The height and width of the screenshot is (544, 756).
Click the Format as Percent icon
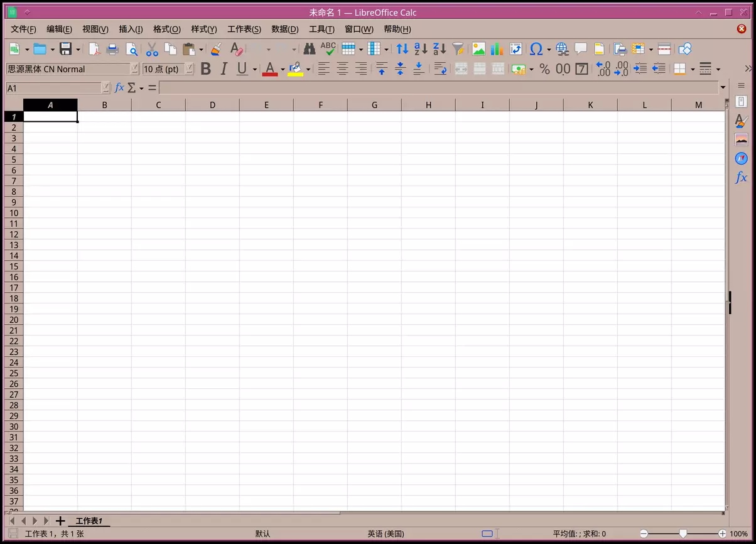(x=544, y=69)
